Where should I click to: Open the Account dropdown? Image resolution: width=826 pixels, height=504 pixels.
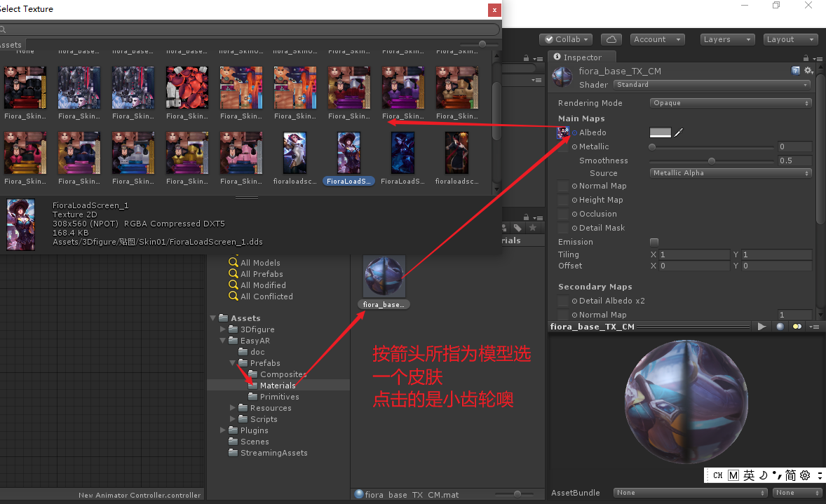[658, 39]
